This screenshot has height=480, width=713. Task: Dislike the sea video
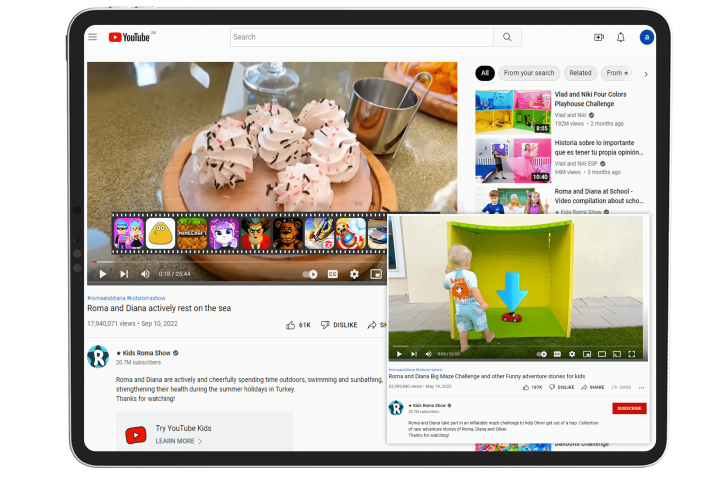coord(339,325)
